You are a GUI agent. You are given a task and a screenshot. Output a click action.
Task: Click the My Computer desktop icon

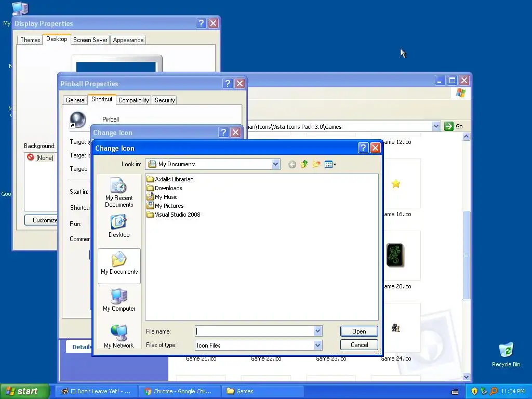pyautogui.click(x=19, y=8)
